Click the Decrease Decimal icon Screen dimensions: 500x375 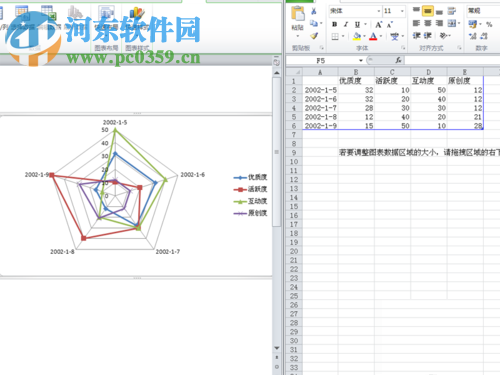pyautogui.click(x=484, y=36)
